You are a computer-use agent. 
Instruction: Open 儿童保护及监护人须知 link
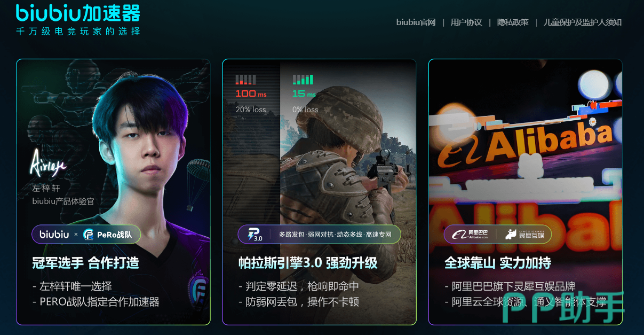tap(583, 22)
